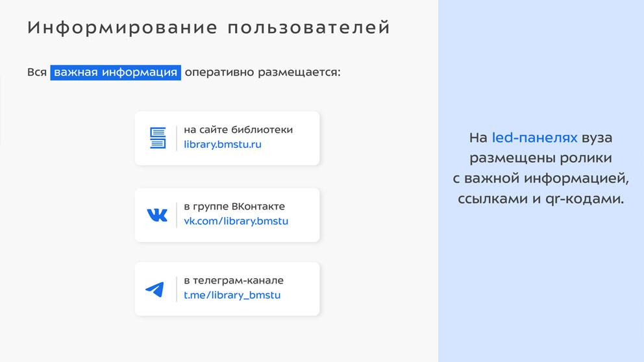The height and width of the screenshot is (362, 644).
Task: Click the label 'на сайте библиотеки'
Action: (x=238, y=130)
